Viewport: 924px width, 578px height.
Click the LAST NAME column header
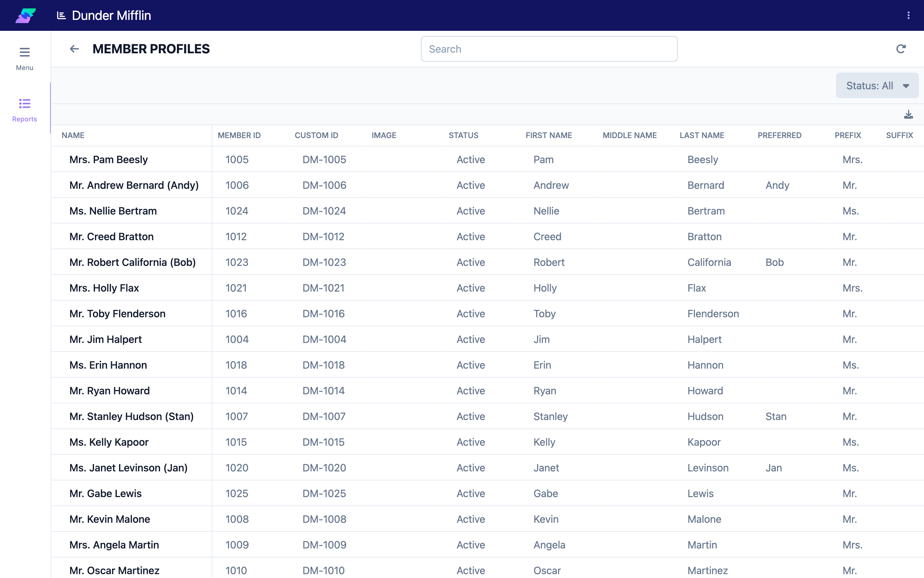point(702,135)
